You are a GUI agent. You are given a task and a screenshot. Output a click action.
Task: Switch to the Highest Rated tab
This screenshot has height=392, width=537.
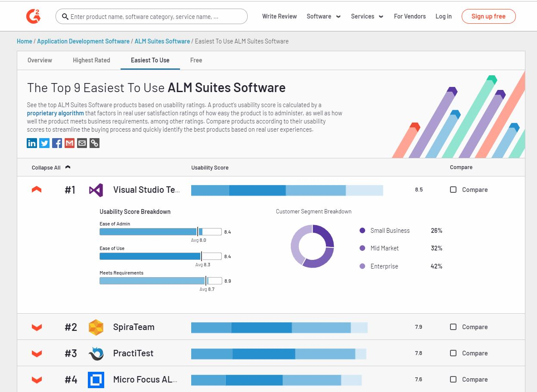pos(91,60)
